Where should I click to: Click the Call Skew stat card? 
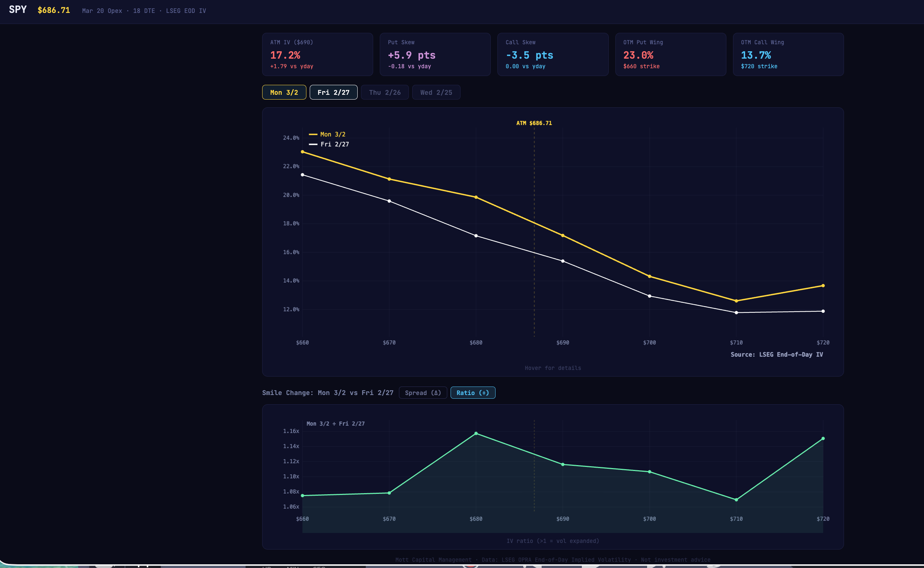coord(552,55)
